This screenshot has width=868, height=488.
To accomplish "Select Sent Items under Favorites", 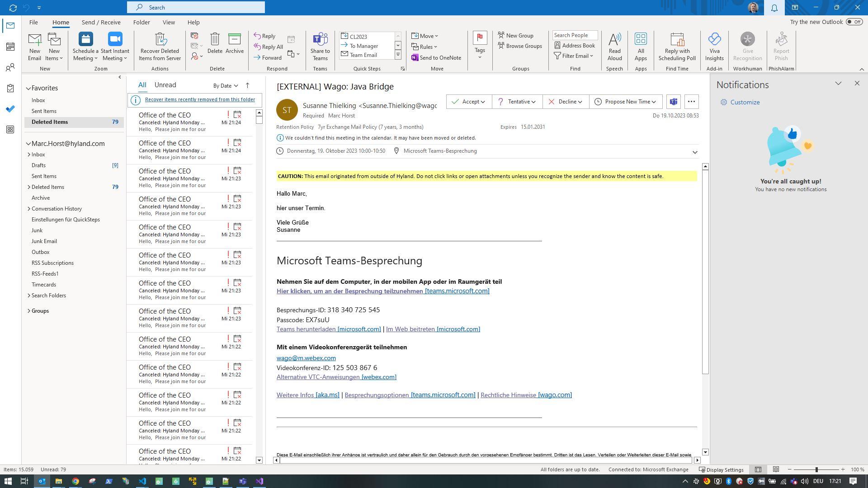I will point(44,111).
